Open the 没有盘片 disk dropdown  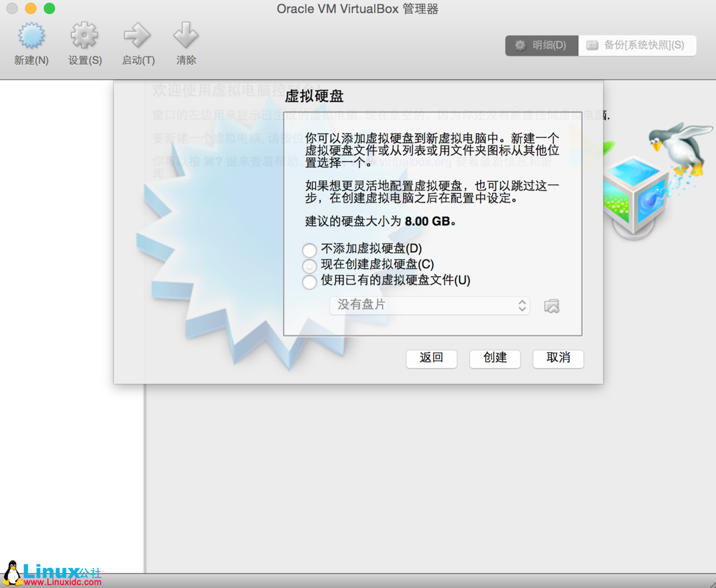430,305
